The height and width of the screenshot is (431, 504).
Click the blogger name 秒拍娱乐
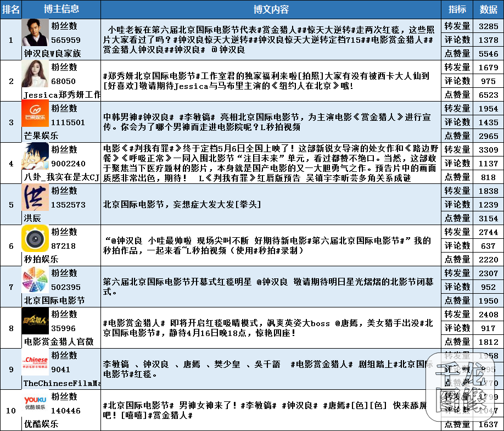pyautogui.click(x=41, y=259)
